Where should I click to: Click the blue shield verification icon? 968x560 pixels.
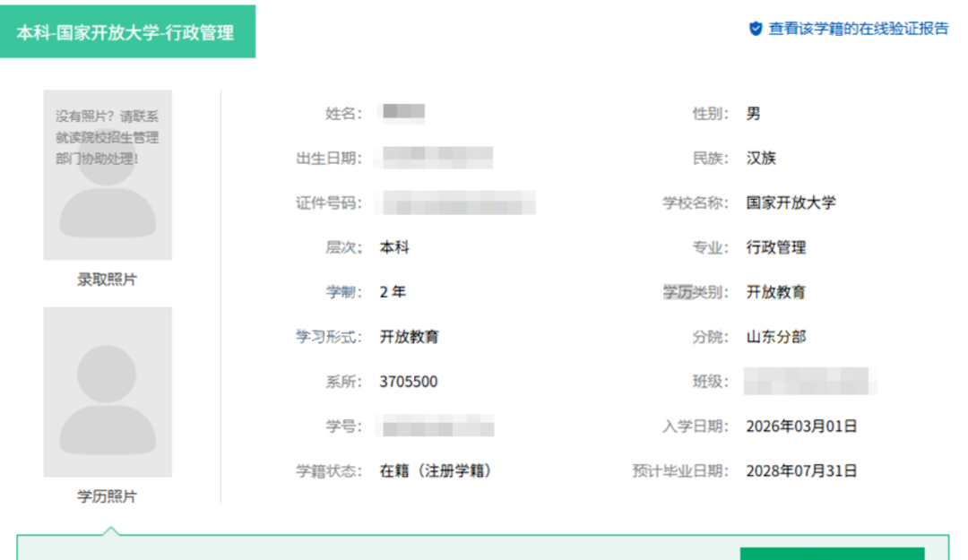[x=755, y=29]
